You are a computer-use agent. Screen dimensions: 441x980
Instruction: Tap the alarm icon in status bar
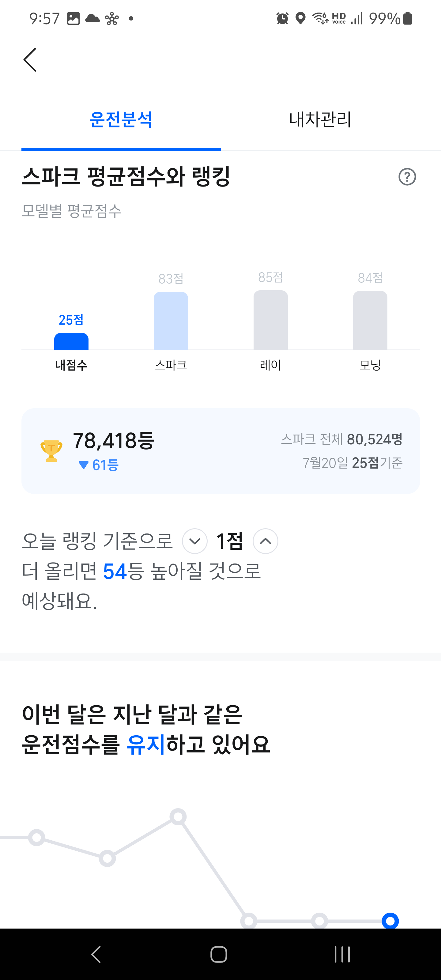pyautogui.click(x=282, y=18)
